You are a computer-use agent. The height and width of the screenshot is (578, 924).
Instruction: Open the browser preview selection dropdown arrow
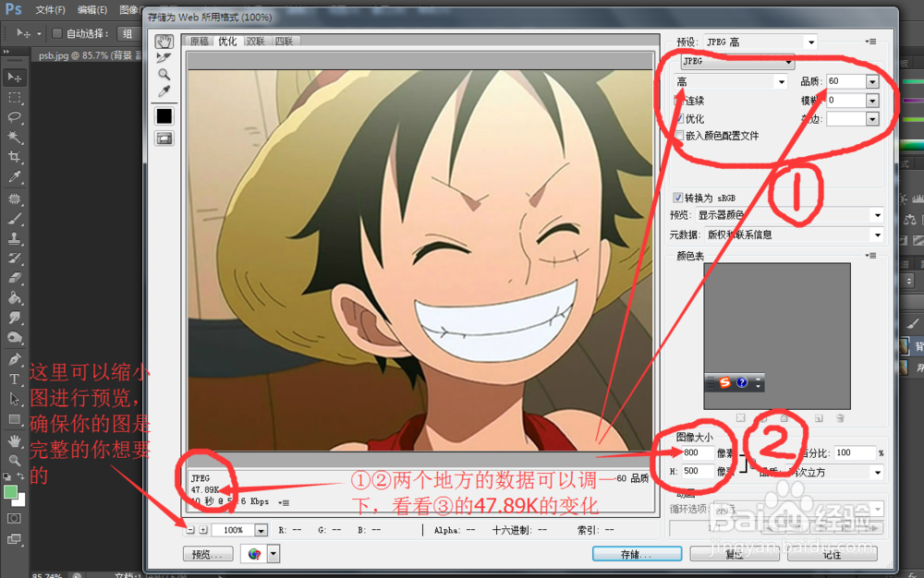click(x=273, y=554)
